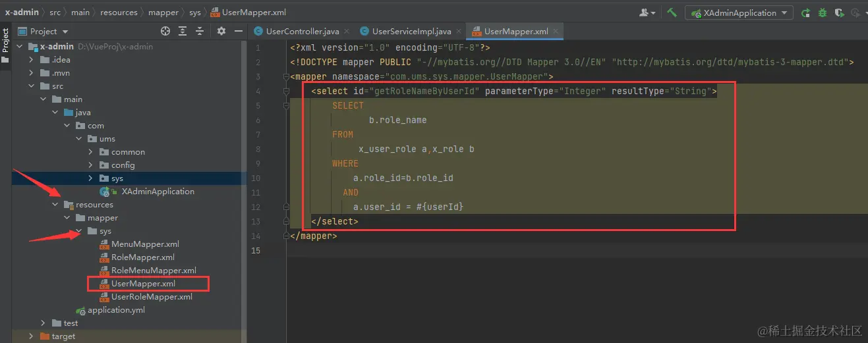
Task: Click the src breadcrumb
Action: click(x=55, y=13)
